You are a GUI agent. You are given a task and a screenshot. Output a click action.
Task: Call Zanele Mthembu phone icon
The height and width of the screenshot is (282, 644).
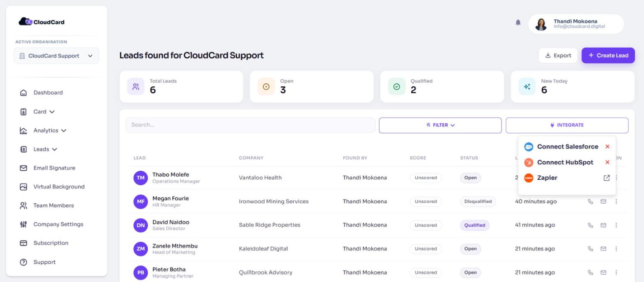point(591,249)
